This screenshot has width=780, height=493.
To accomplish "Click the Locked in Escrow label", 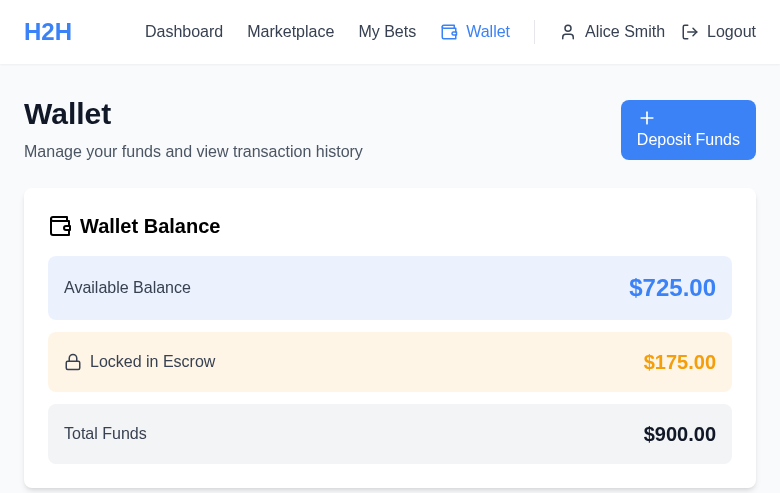I will point(152,362).
